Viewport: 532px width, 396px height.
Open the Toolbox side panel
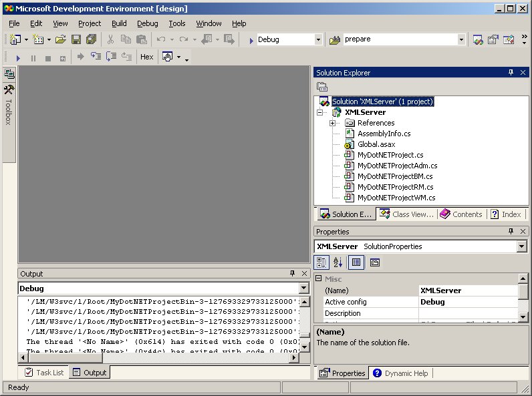click(9, 106)
